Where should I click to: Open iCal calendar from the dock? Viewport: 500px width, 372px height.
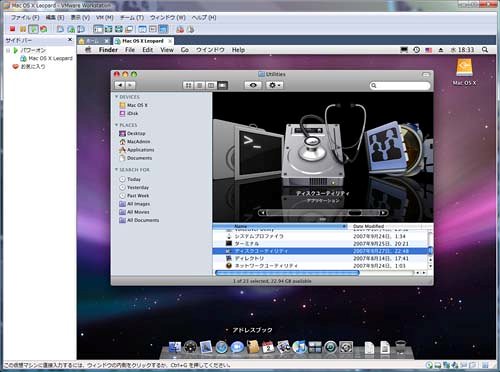coord(268,347)
